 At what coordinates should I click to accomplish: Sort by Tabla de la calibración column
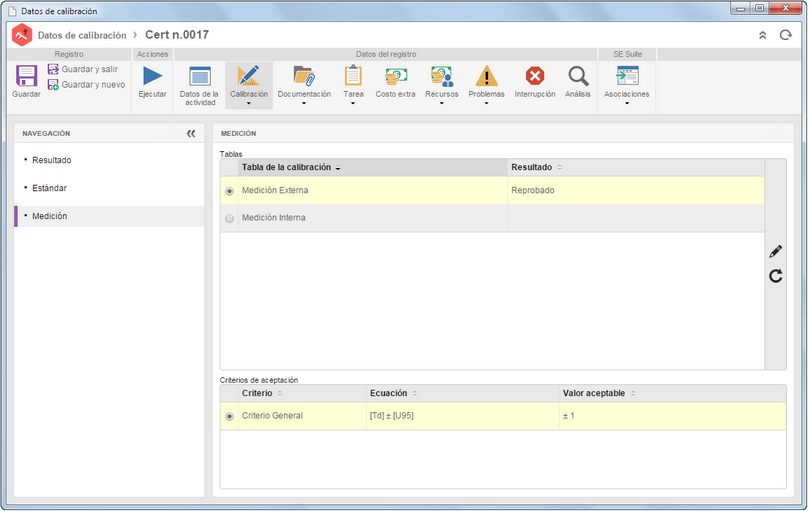tap(373, 167)
